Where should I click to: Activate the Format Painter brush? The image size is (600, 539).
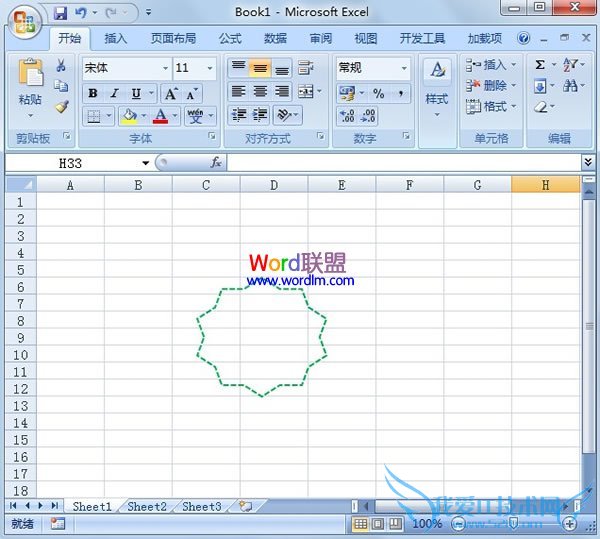tap(61, 107)
